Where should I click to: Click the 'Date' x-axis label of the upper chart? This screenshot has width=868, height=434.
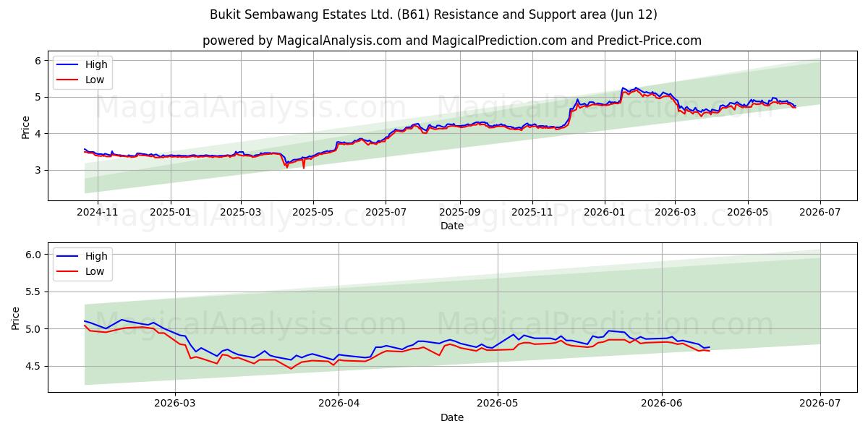point(452,226)
